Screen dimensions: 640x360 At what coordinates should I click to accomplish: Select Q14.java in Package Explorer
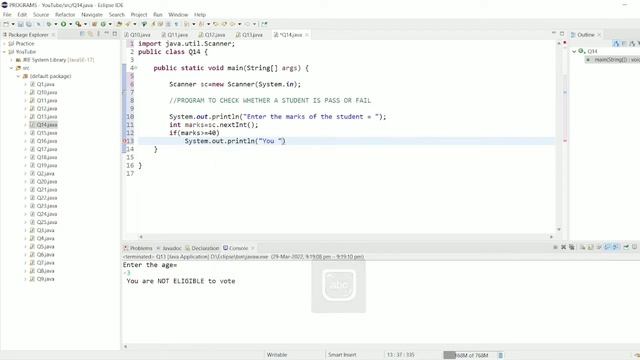point(47,125)
